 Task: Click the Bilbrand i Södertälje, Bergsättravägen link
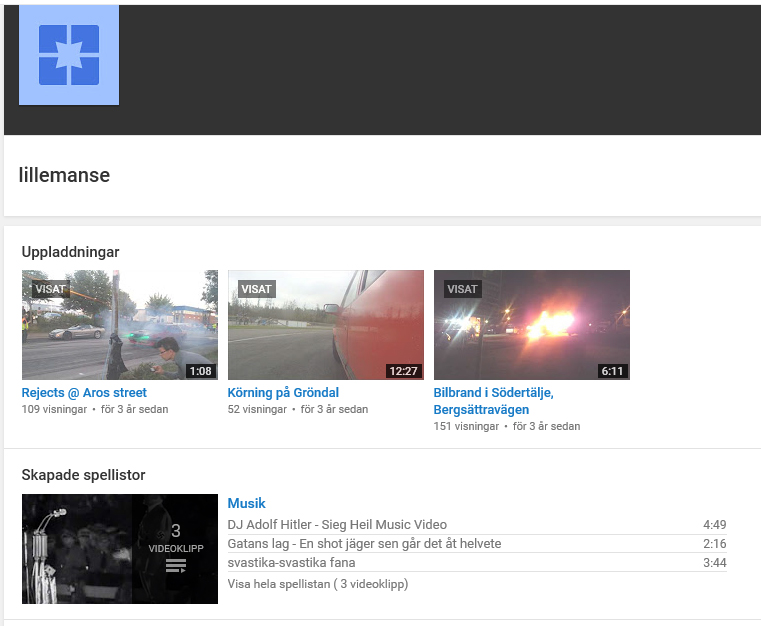click(494, 401)
